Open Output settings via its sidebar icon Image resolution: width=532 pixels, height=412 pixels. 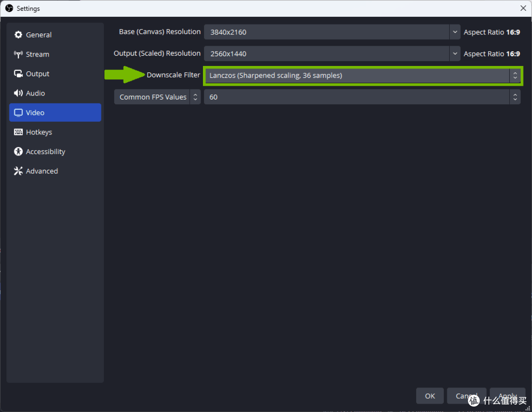click(x=18, y=73)
